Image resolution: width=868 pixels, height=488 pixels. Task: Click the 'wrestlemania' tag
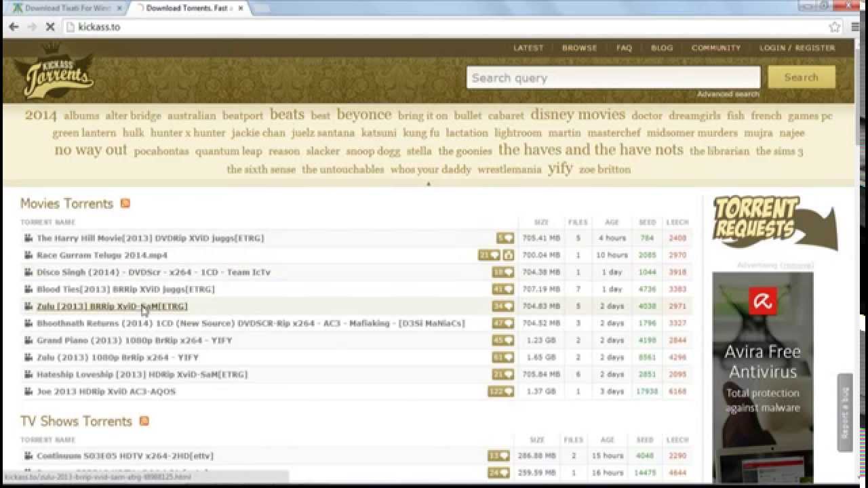509,169
